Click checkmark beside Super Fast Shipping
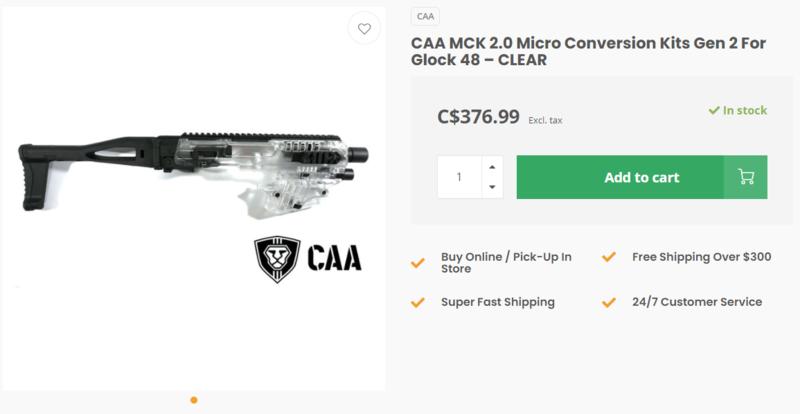The height and width of the screenshot is (414, 800). [x=418, y=302]
